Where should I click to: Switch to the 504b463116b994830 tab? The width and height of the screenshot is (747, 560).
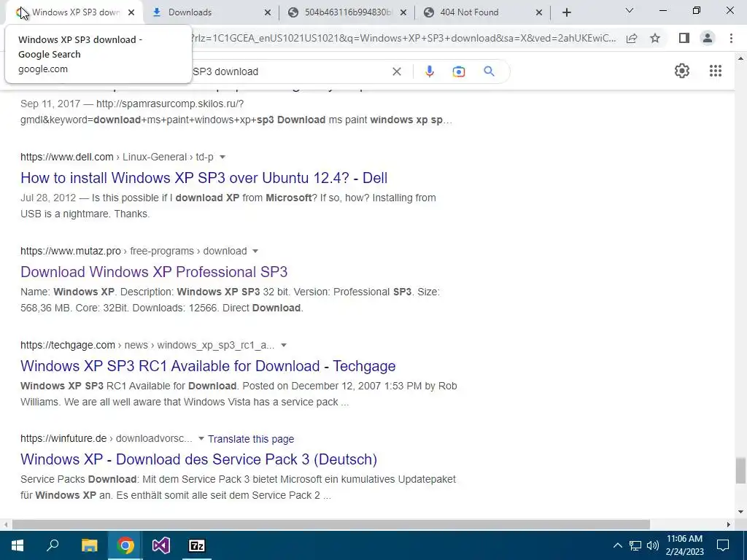(x=346, y=12)
